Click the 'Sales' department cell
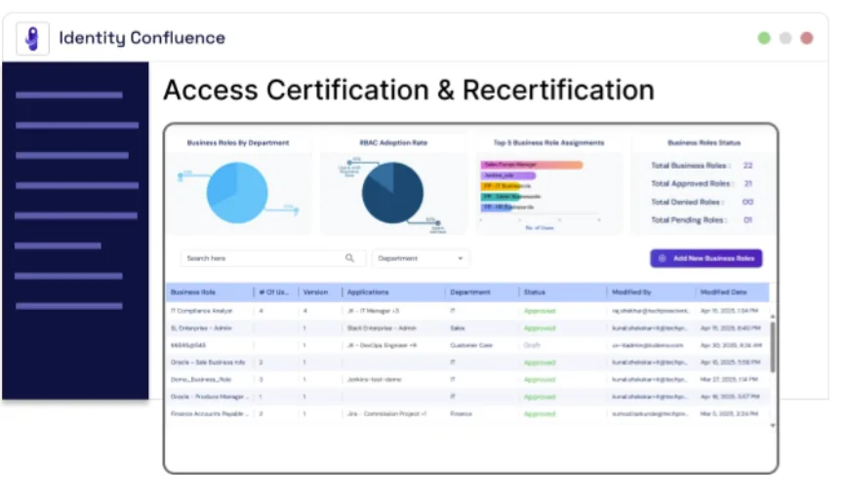 tap(458, 329)
